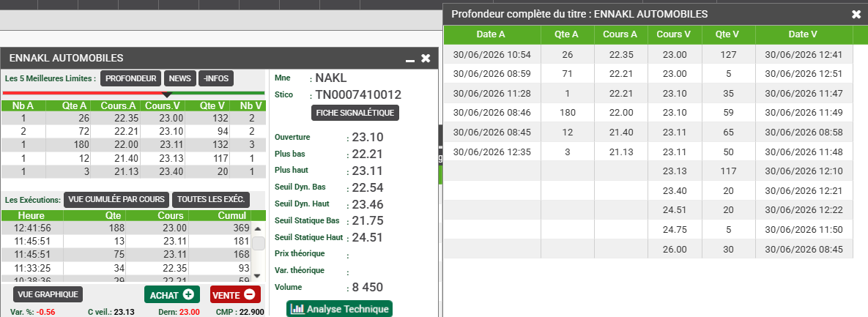Select execution row with Qte 13
This screenshot has width=868, height=317.
[126, 241]
